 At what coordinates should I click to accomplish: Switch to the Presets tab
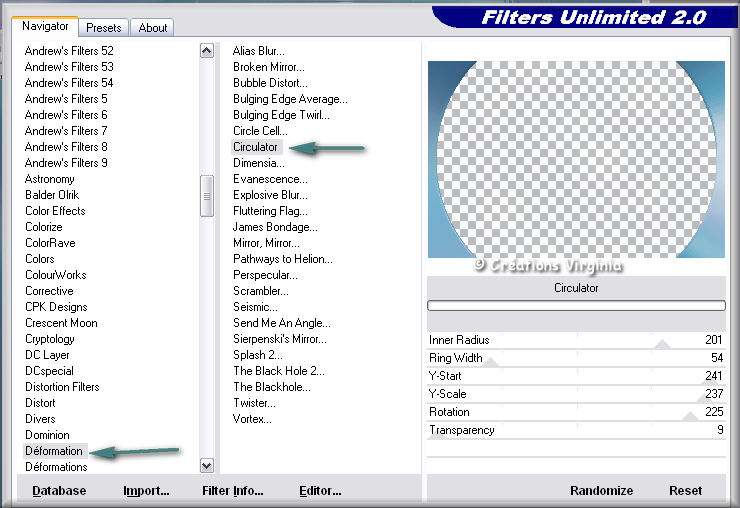point(103,28)
